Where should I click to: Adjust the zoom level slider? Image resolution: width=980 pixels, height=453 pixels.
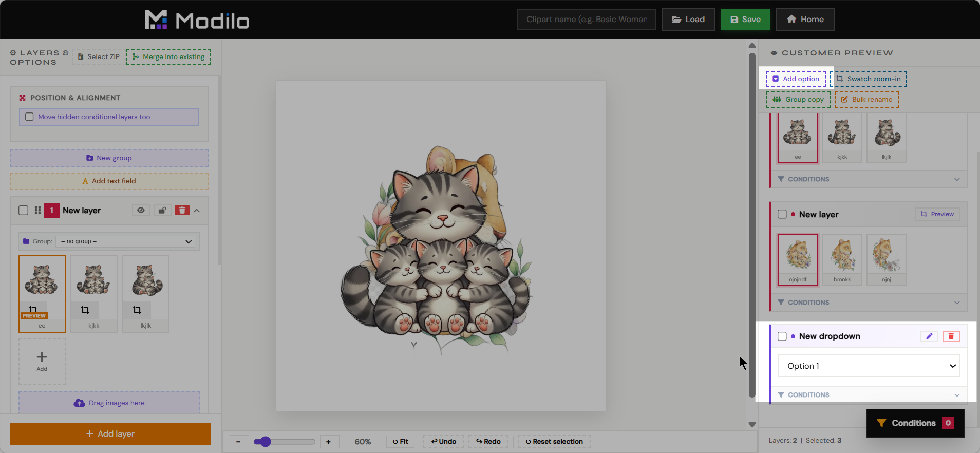pos(284,442)
